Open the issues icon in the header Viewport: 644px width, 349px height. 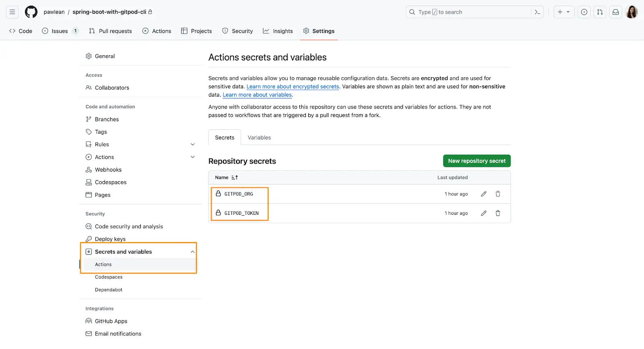coord(584,12)
